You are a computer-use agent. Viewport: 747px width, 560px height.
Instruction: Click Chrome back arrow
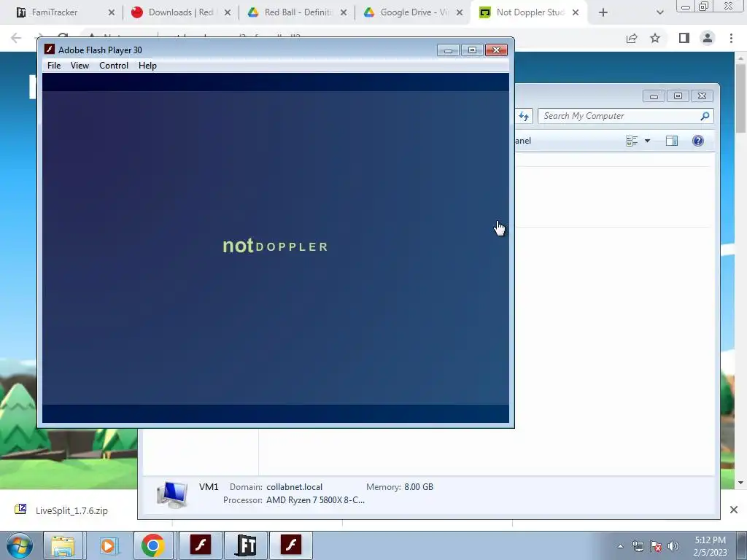pos(16,38)
